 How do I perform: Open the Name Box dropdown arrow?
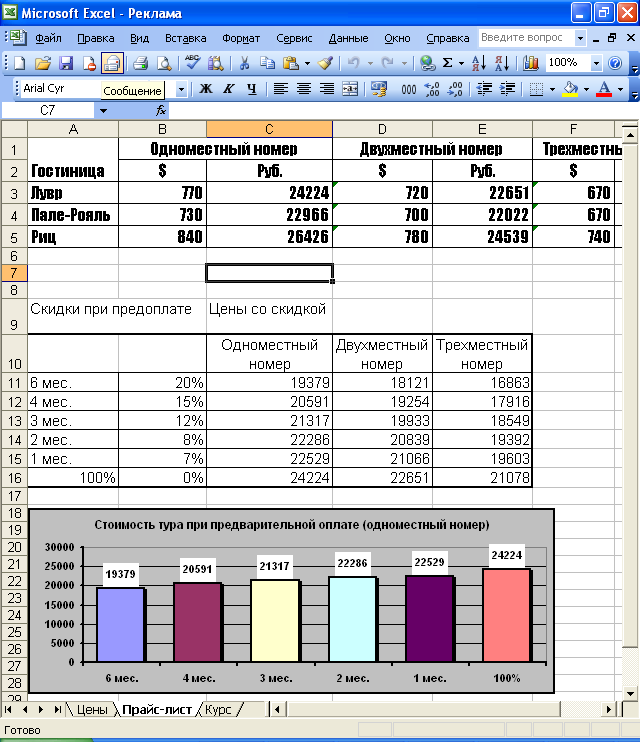click(103, 111)
